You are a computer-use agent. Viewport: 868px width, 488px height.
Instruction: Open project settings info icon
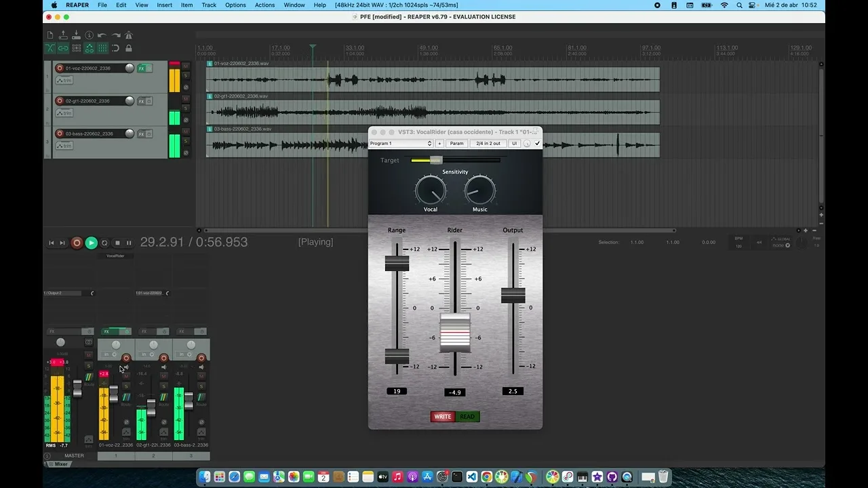coord(89,35)
